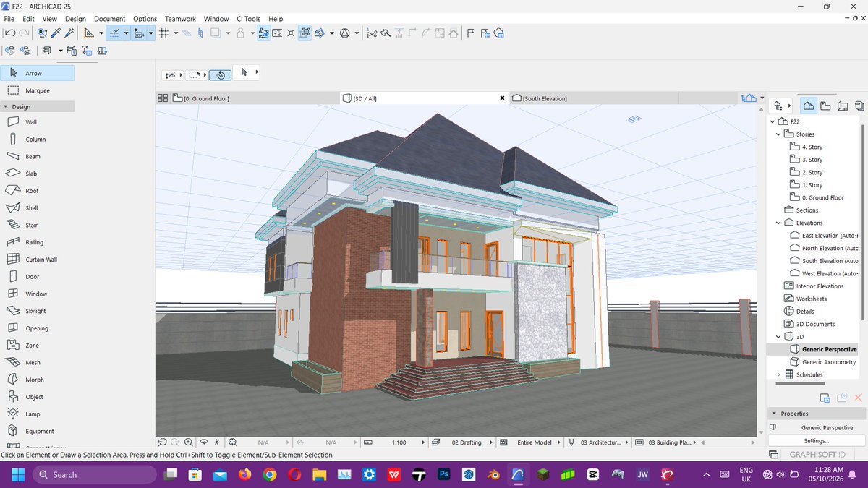
Task: Switch to View Map in Navigator
Action: tap(825, 106)
